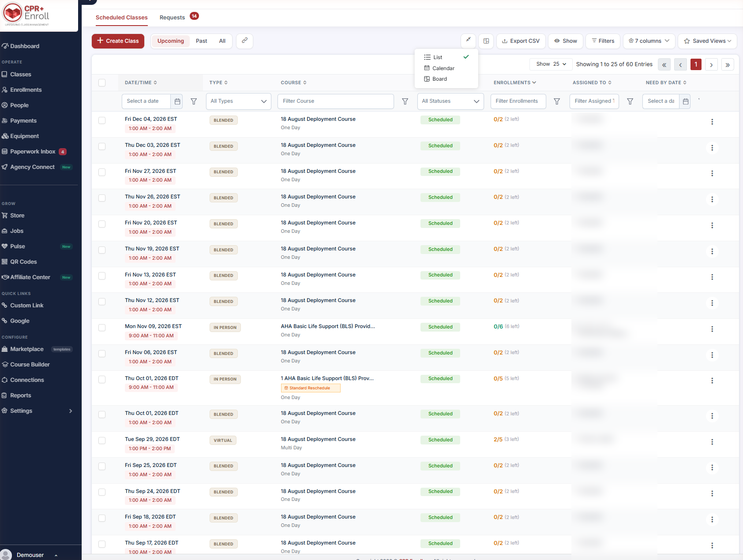Click funnel icon beside Filter Enrollments field
The width and height of the screenshot is (743, 560).
tap(557, 101)
